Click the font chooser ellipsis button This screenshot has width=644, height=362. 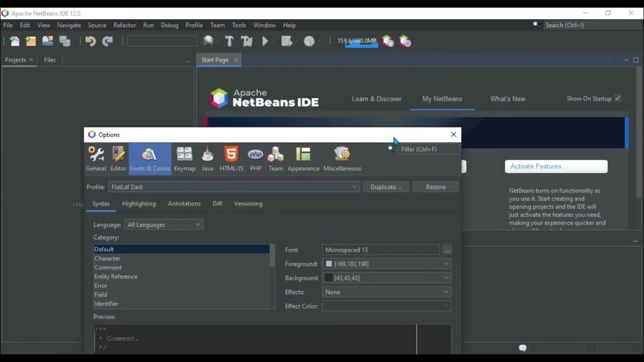447,250
